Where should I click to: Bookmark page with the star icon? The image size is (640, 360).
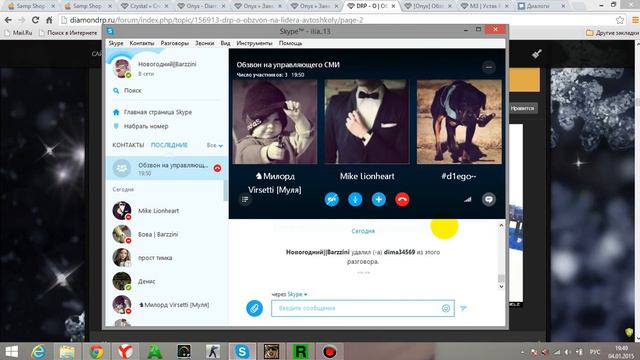coord(620,20)
